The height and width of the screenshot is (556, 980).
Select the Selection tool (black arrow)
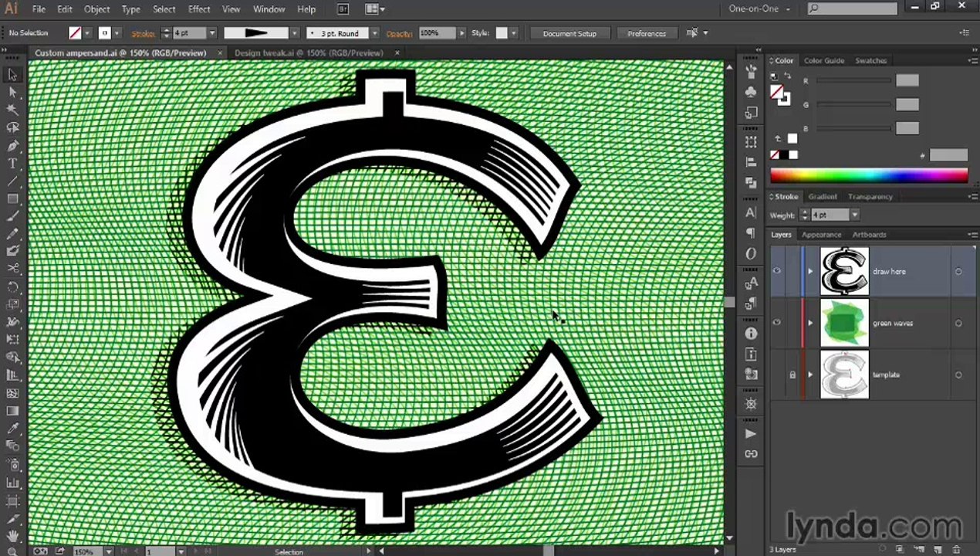point(12,75)
